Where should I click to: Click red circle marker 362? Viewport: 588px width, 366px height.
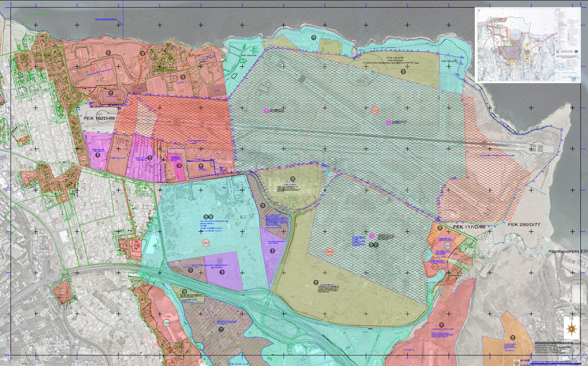(x=330, y=252)
